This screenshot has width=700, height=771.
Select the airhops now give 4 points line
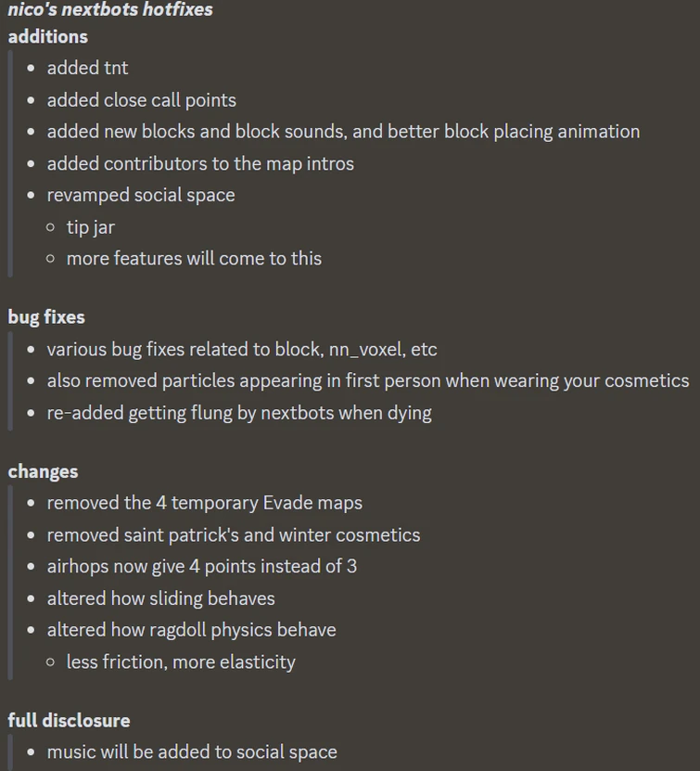202,566
